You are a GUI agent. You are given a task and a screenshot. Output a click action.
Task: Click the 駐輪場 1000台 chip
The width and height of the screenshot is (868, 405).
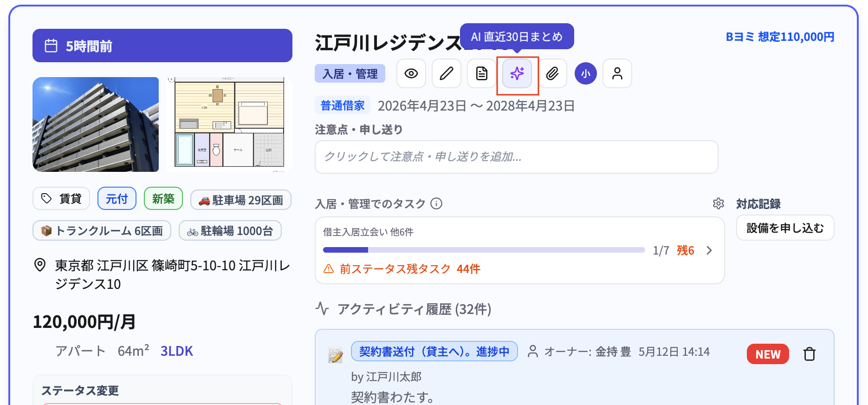pyautogui.click(x=230, y=230)
